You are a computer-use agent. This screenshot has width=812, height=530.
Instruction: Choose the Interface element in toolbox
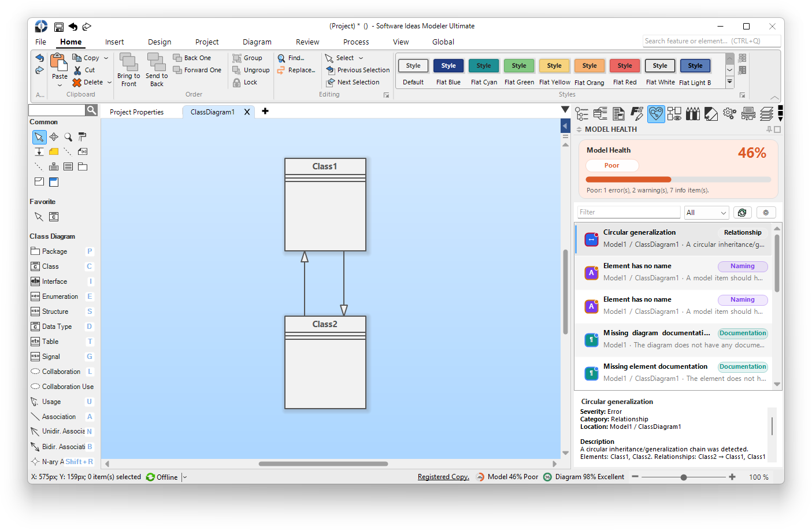(x=61, y=281)
